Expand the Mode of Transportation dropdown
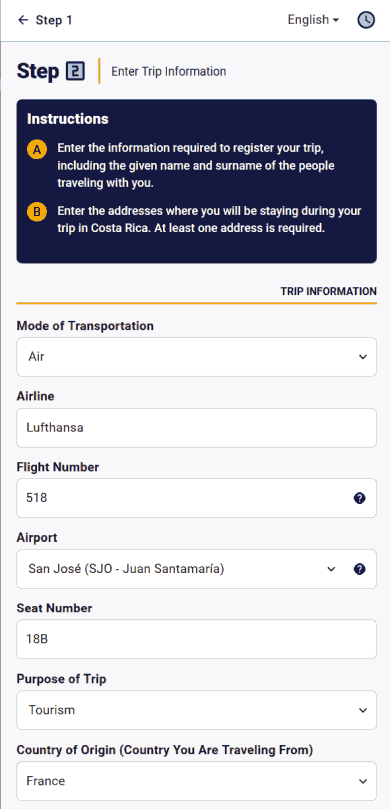 point(197,357)
